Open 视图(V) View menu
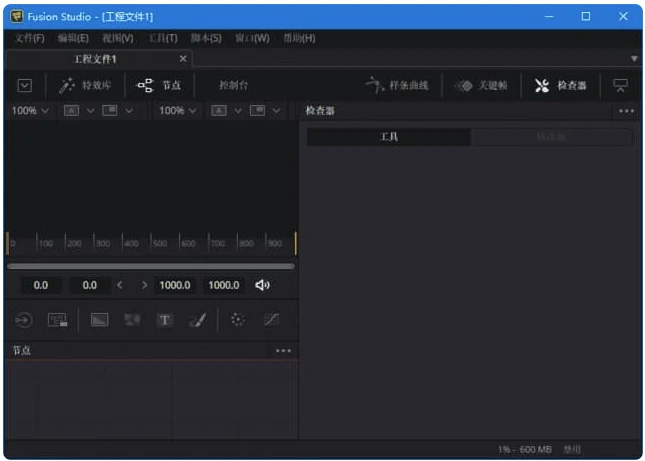 click(x=118, y=38)
